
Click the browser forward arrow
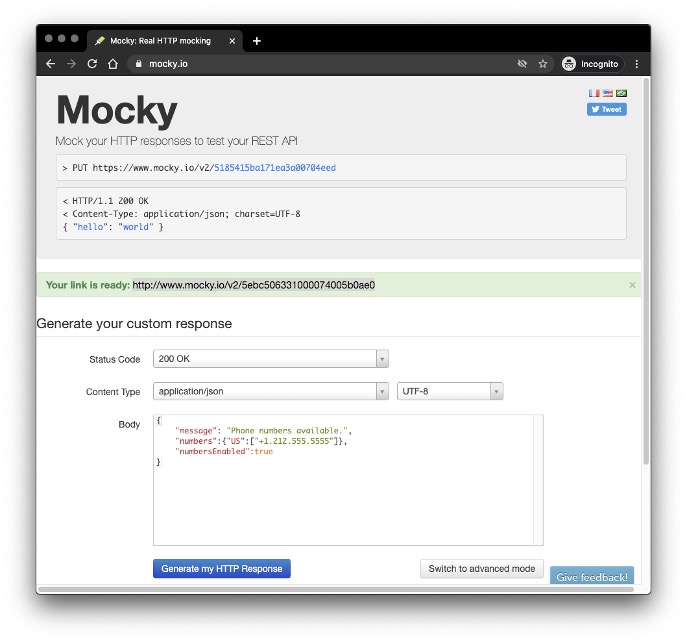71,64
